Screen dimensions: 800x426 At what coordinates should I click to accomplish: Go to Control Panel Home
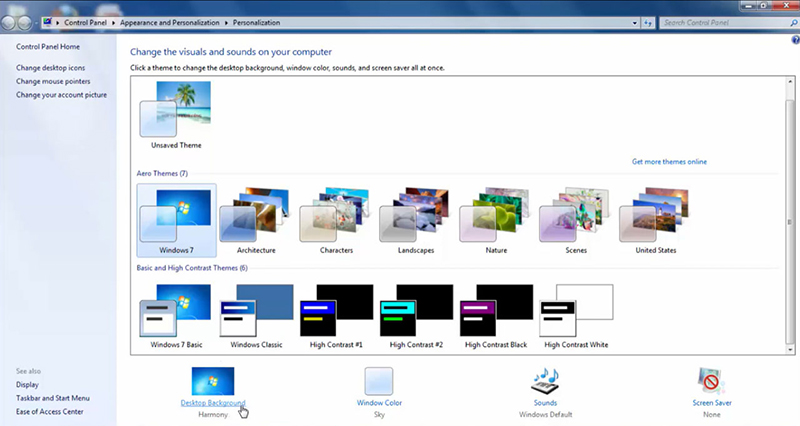(x=48, y=46)
